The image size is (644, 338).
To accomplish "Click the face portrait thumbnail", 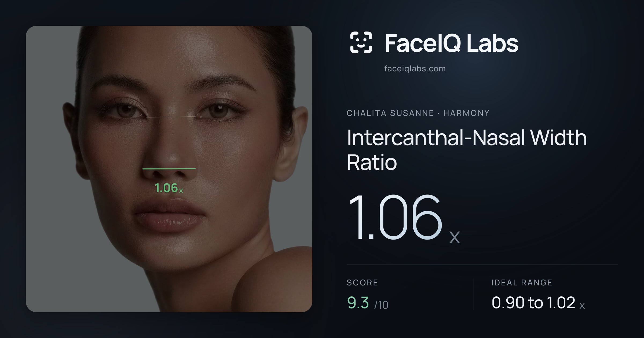I will [169, 169].
